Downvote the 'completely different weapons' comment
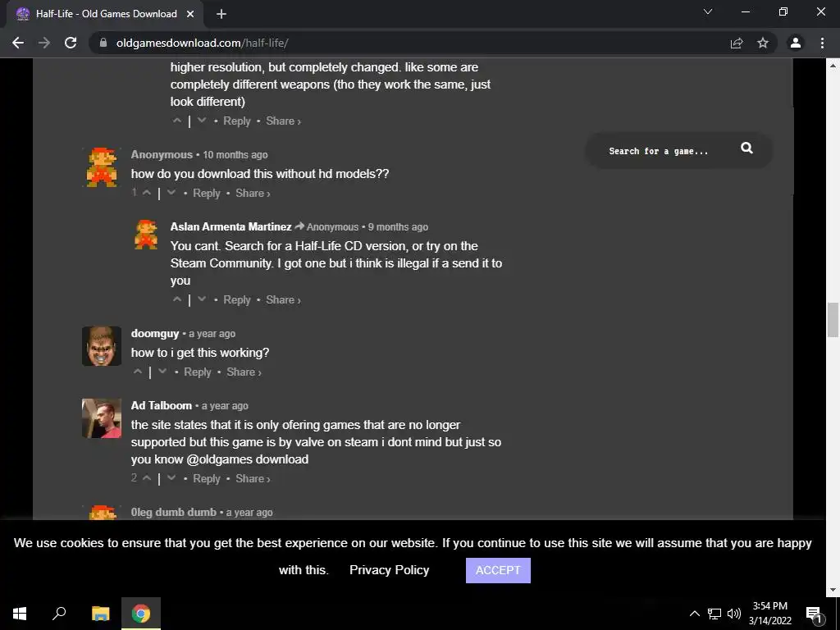The image size is (840, 630). (x=202, y=120)
